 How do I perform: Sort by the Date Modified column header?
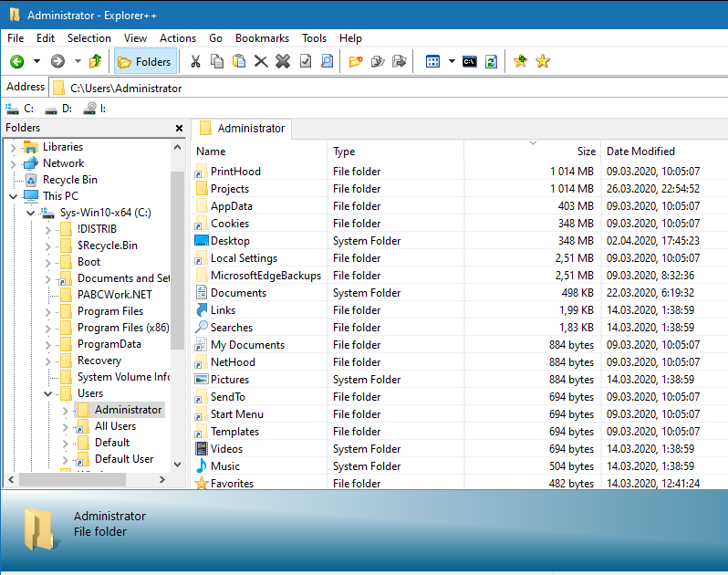664,152
